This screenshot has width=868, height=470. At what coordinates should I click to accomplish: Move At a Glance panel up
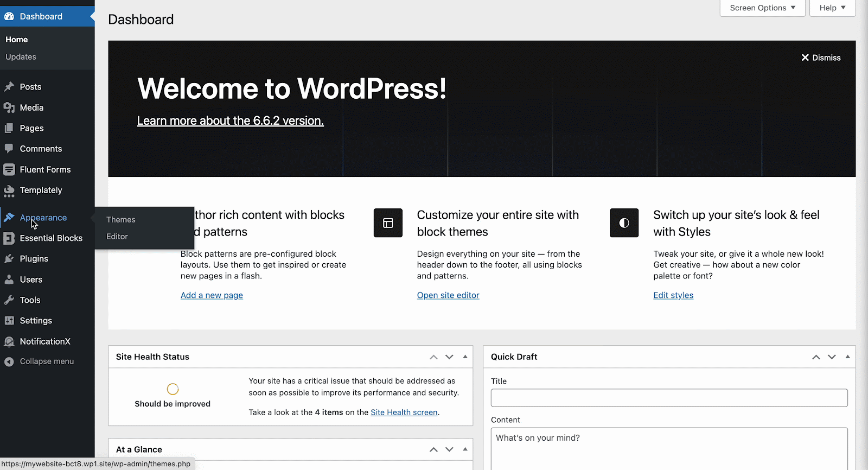[x=433, y=449]
